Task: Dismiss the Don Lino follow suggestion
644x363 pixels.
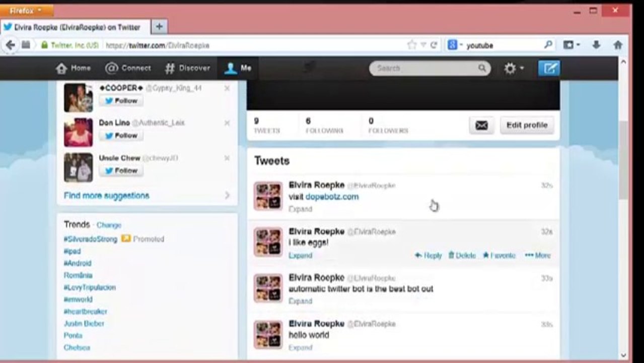Action: tap(227, 123)
